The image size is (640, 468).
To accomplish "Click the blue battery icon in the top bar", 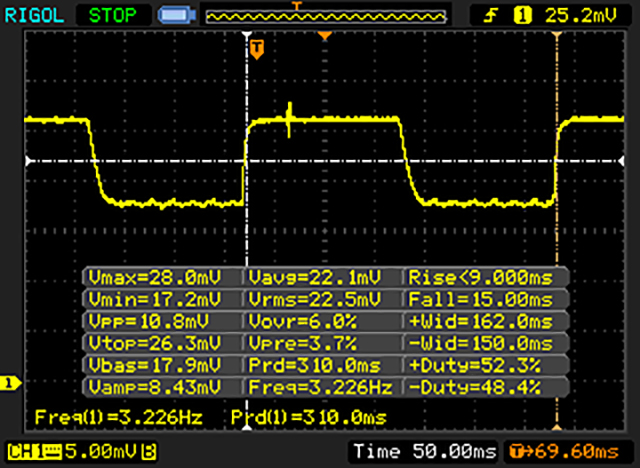I will [177, 16].
